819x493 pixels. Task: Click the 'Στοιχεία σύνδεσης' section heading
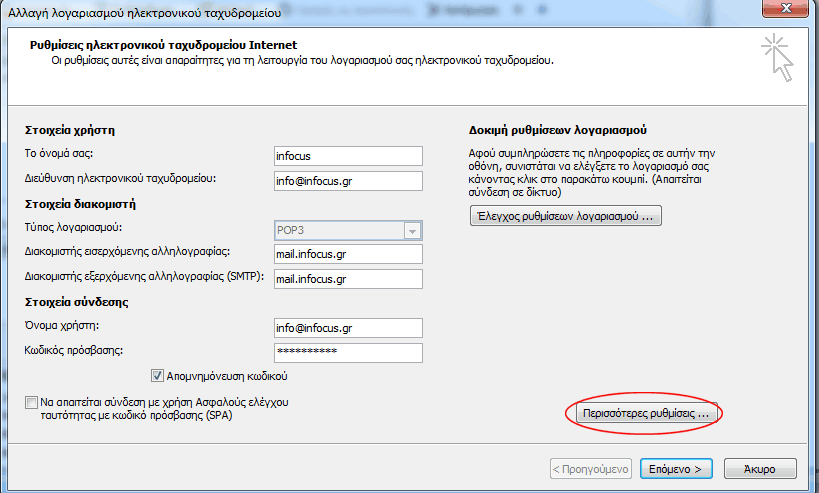pyautogui.click(x=77, y=302)
